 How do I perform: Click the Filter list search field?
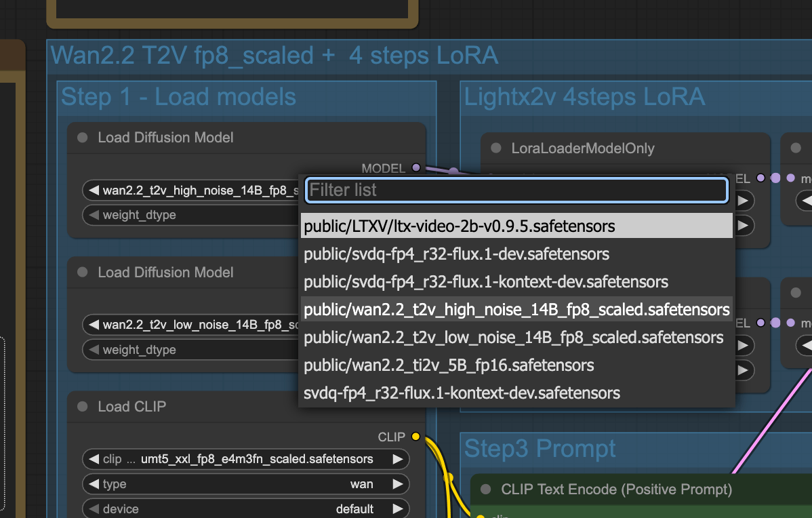(516, 191)
